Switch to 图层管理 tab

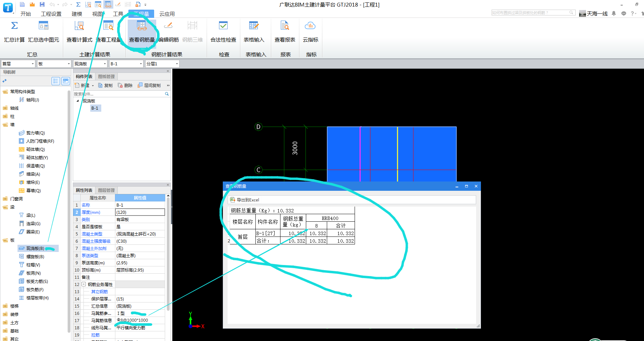106,190
